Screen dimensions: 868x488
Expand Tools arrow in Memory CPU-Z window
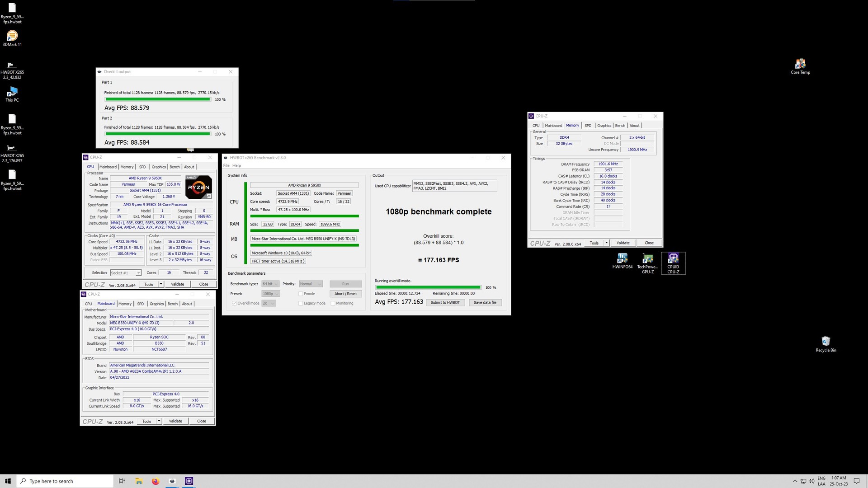pos(606,243)
